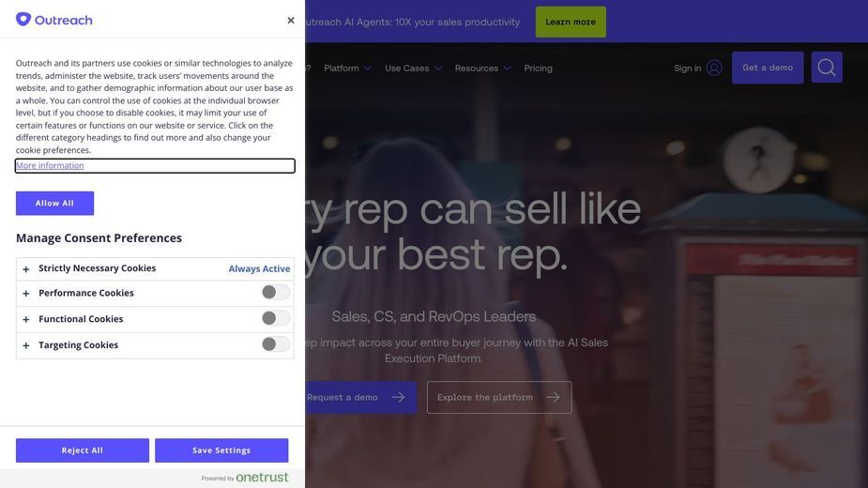The width and height of the screenshot is (868, 488).
Task: Follow the More information link
Action: click(50, 165)
